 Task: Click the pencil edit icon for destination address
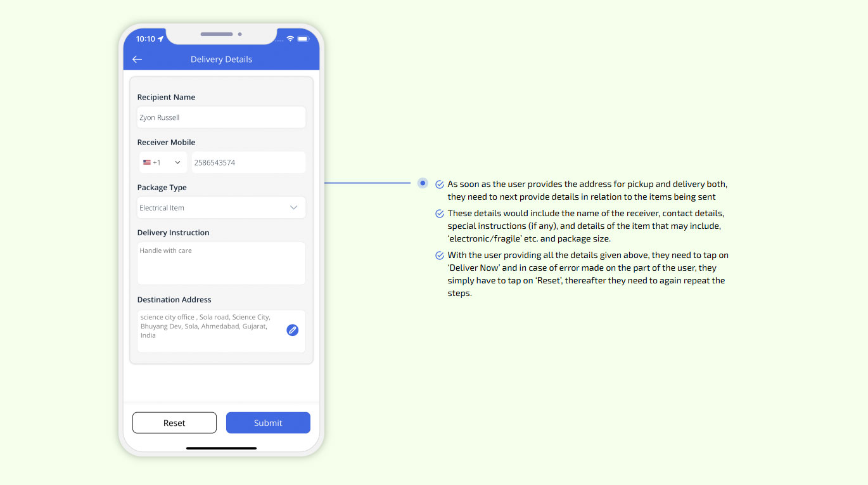[292, 330]
